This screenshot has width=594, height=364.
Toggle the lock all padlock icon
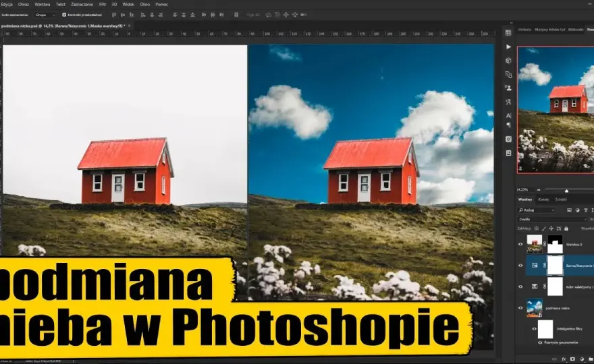point(566,229)
